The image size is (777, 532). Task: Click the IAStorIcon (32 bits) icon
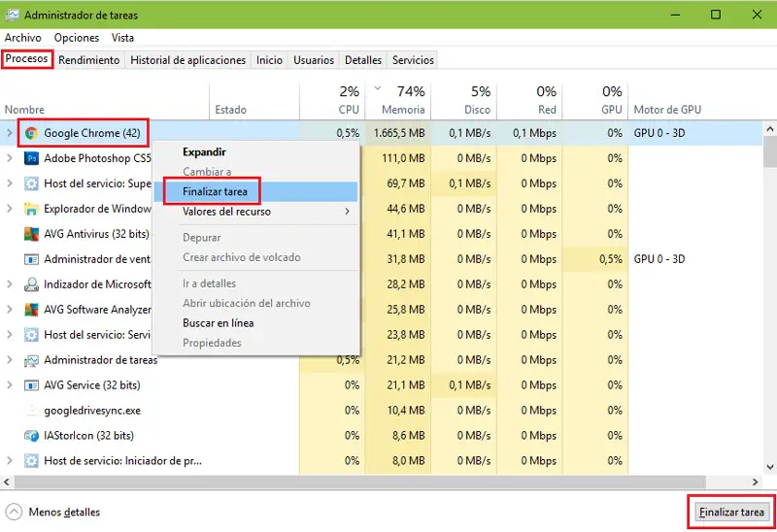tap(31, 436)
